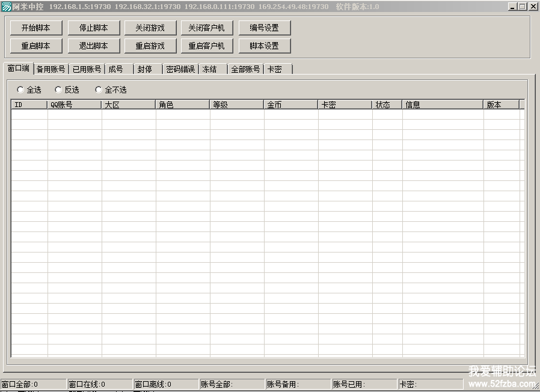
Task: Select the 全选 radio button
Action: pyautogui.click(x=21, y=90)
